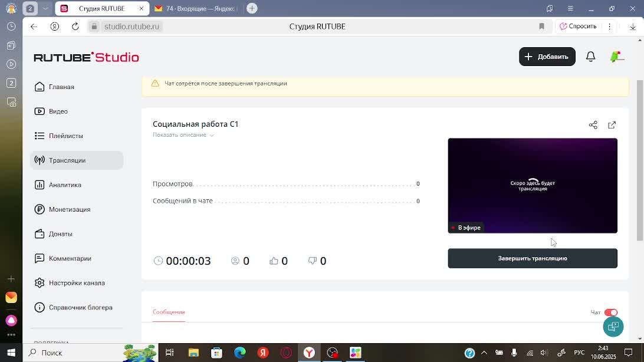Screen dimensions: 644x362
Task: Open the Yandex Mail icon in side panel
Action: tap(11, 297)
